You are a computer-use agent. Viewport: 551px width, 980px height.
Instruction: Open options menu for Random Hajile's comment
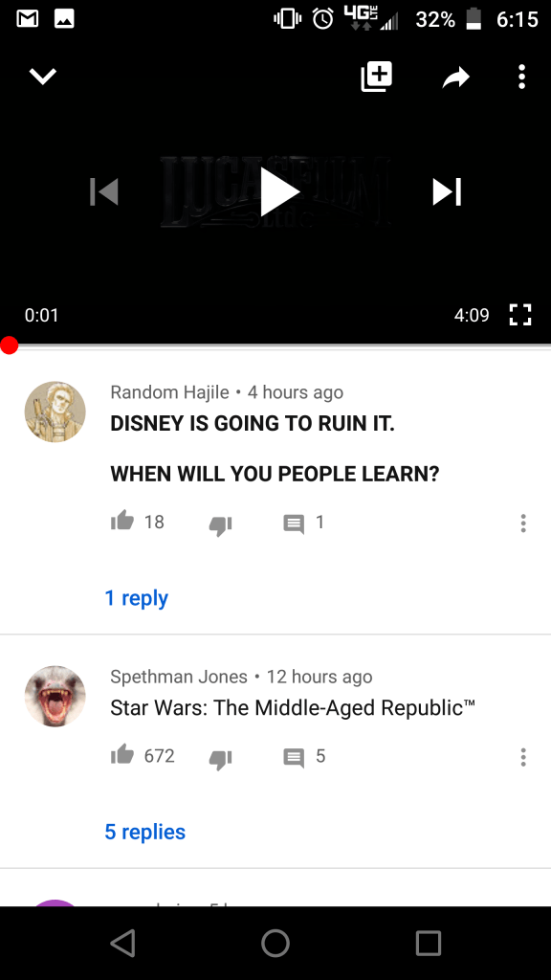[523, 523]
